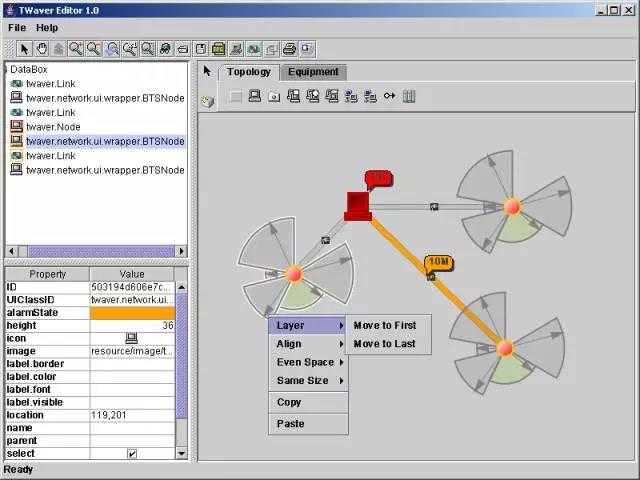The image size is (640, 480).
Task: Pick the folder icon in Topology palette
Action: (x=274, y=96)
